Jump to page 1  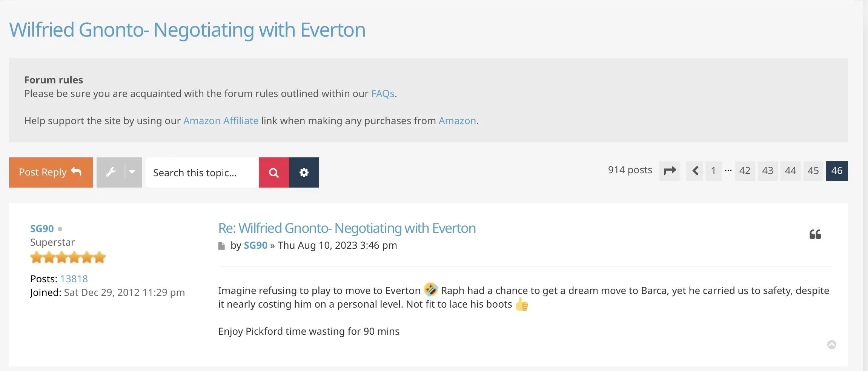point(713,171)
